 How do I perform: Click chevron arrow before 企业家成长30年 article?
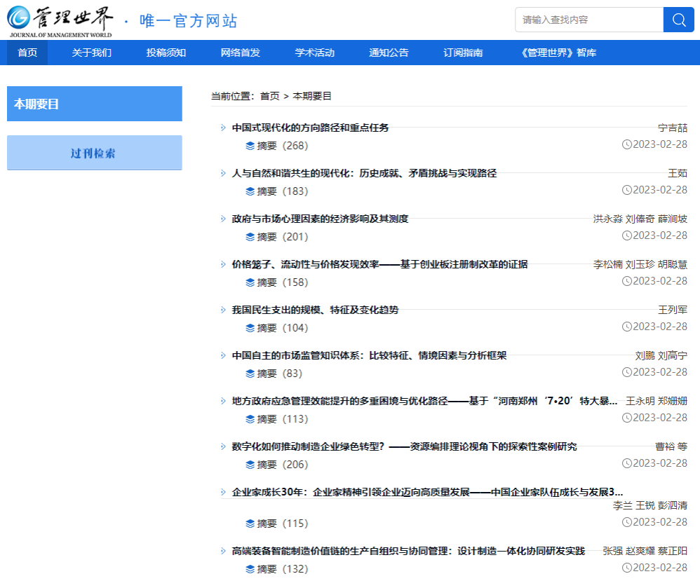[x=223, y=492]
